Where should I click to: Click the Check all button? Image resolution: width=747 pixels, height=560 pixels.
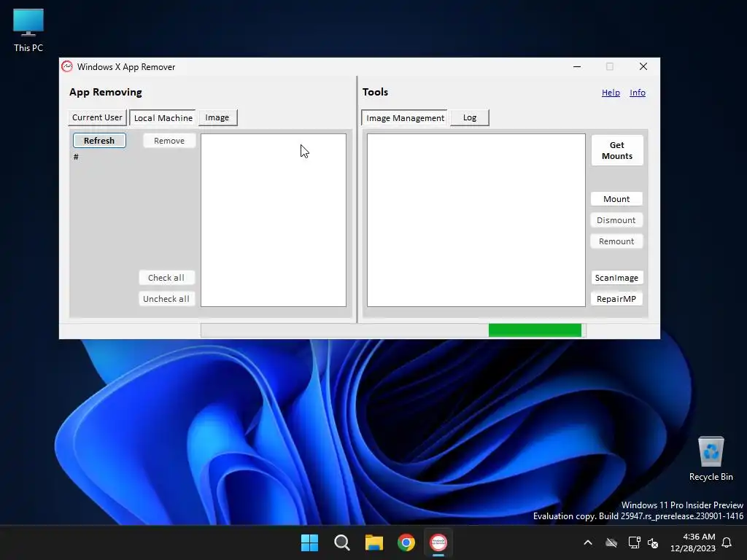click(166, 278)
